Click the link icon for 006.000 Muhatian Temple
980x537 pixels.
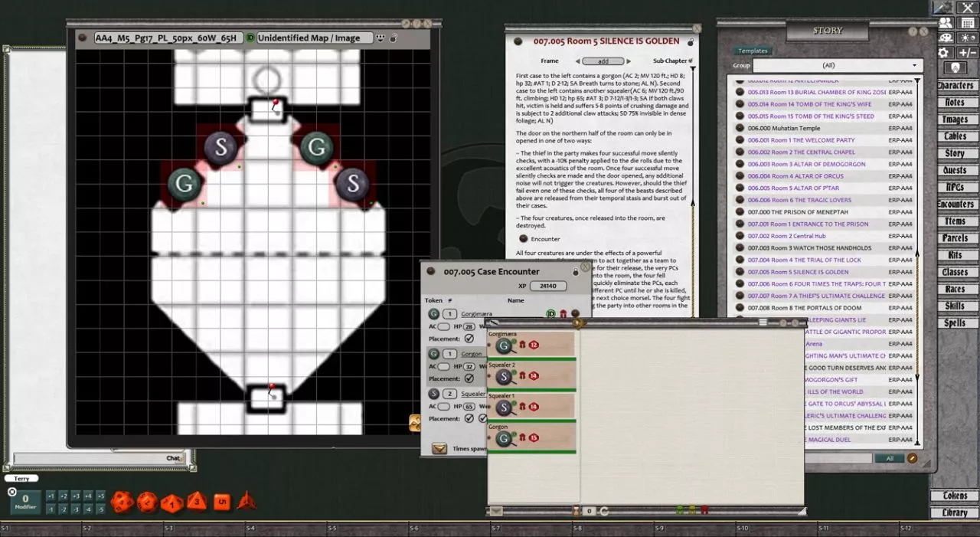pyautogui.click(x=740, y=128)
